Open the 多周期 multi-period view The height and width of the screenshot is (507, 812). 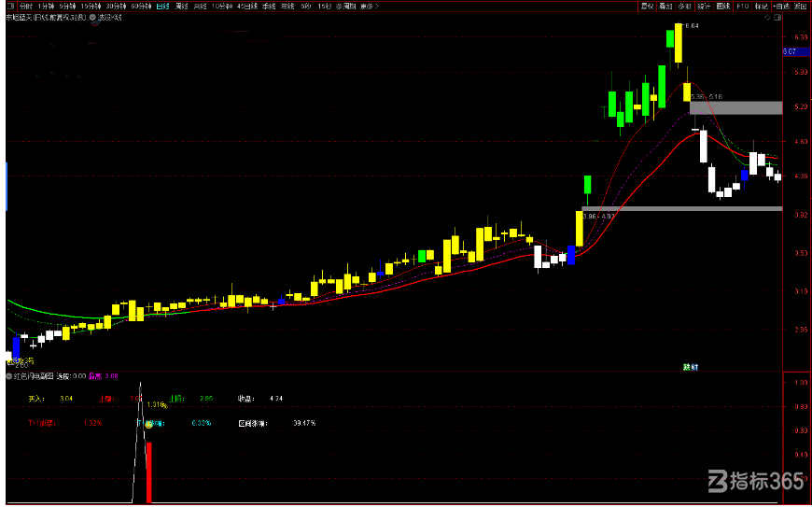coord(345,7)
